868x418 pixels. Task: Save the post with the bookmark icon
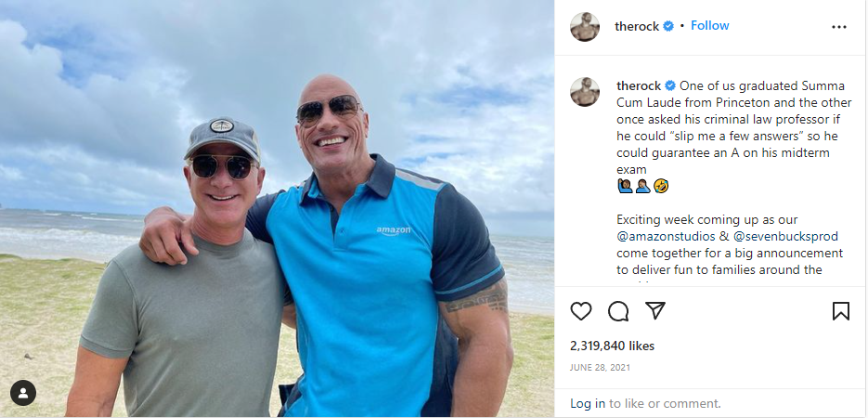pos(841,311)
